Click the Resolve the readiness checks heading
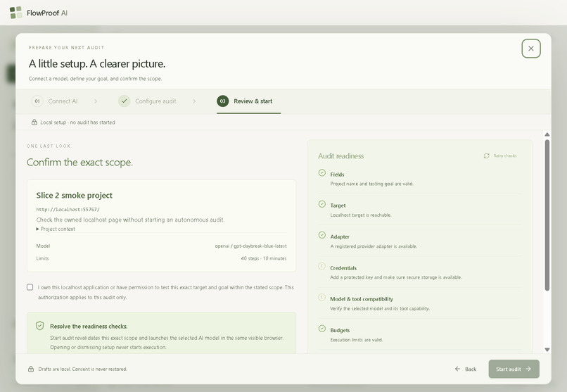 pyautogui.click(x=89, y=326)
